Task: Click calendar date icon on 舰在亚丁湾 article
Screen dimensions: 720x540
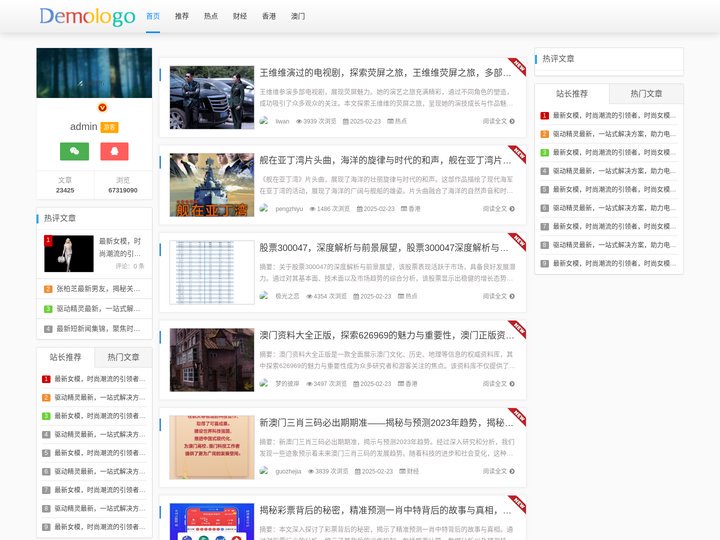Action: 360,209
